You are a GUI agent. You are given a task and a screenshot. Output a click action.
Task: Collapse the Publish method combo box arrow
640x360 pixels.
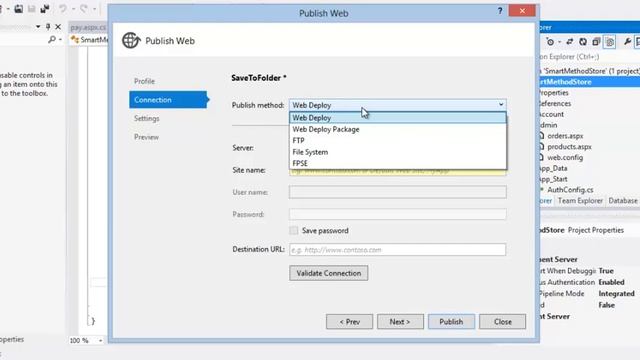coord(501,105)
